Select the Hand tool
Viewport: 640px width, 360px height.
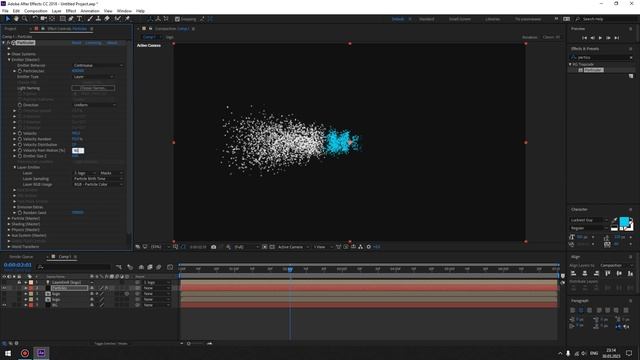point(16,19)
